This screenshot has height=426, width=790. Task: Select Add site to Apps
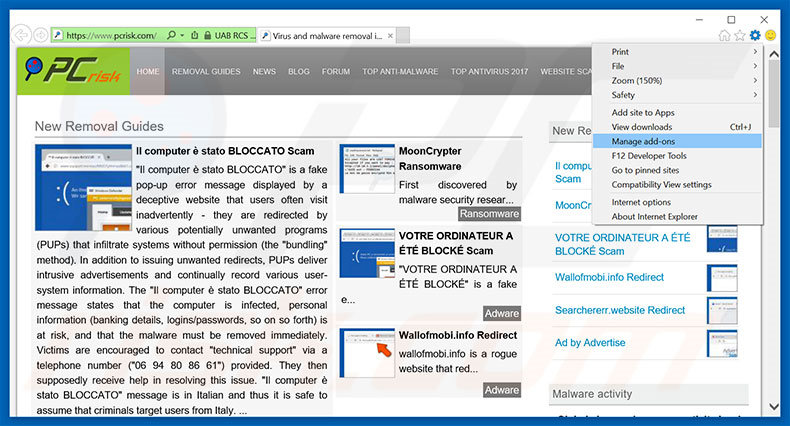677,112
